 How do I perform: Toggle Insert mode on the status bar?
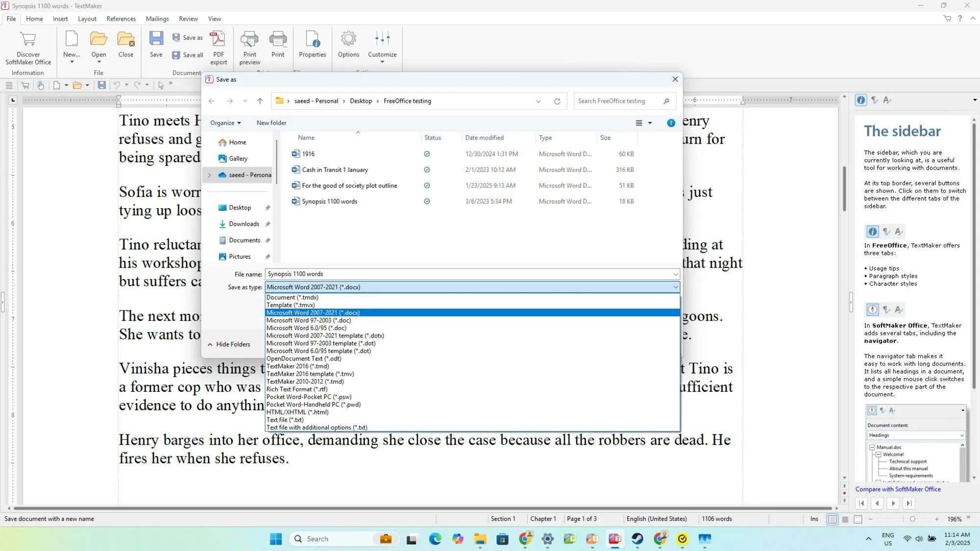click(x=813, y=519)
